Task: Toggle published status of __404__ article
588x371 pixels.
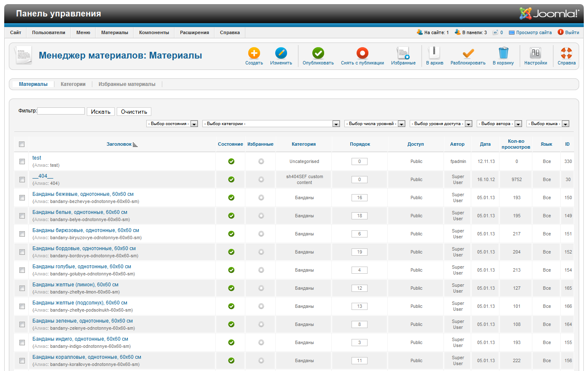Action: 231,179
